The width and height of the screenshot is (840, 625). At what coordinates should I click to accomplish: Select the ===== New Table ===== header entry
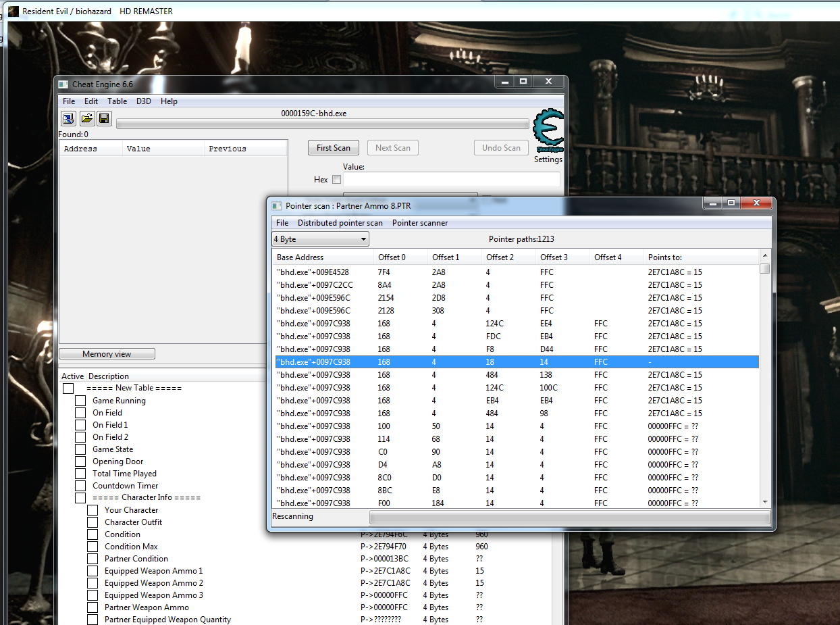(134, 389)
